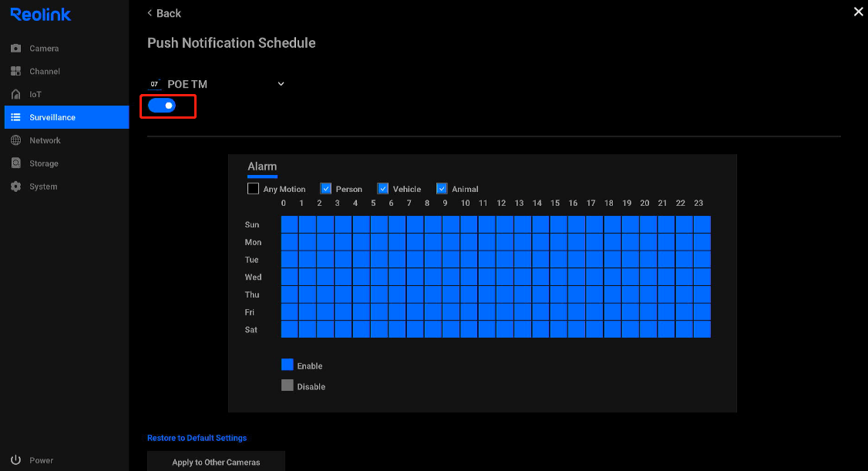
Task: Uncheck the Person checkbox
Action: [x=326, y=189]
